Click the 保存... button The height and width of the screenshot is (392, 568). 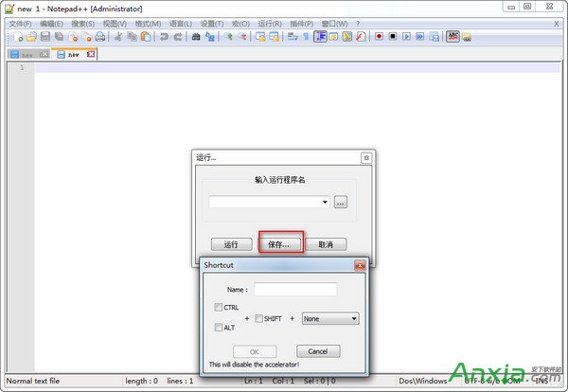(x=279, y=244)
